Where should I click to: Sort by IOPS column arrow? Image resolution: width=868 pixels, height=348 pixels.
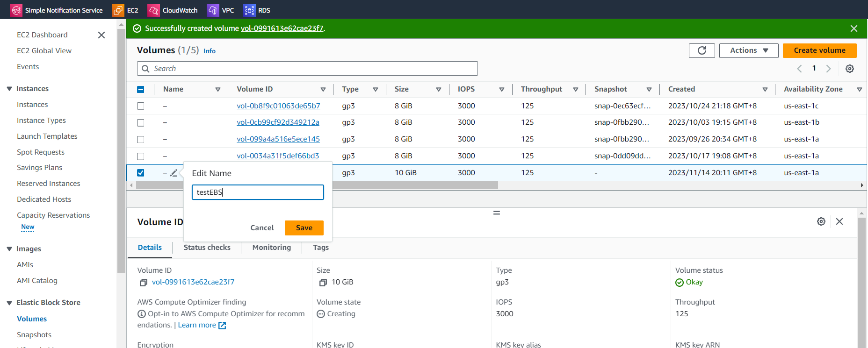(x=502, y=89)
